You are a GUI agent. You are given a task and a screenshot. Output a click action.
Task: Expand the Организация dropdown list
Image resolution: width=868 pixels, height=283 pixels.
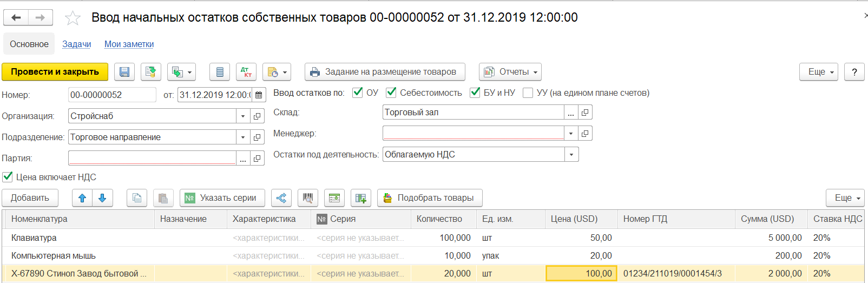click(x=243, y=116)
